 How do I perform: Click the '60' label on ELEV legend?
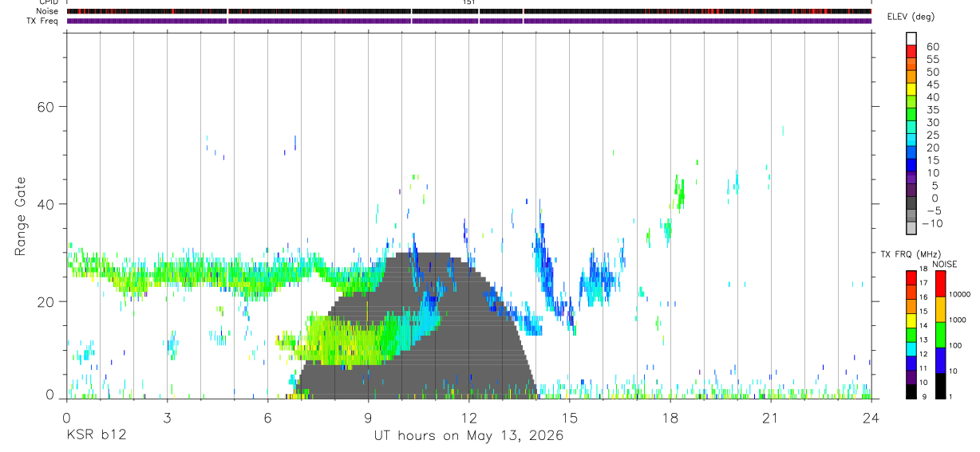click(x=932, y=46)
